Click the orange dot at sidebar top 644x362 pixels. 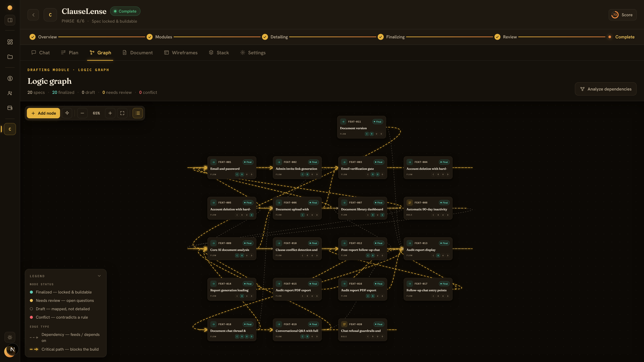[10, 8]
